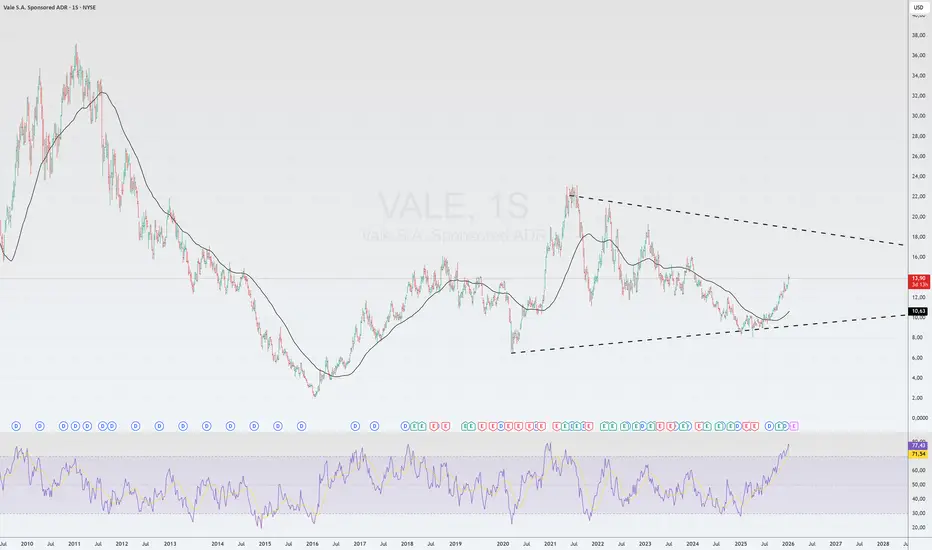Open the dividend marker near April 2017
932x550 pixels.
[374, 426]
